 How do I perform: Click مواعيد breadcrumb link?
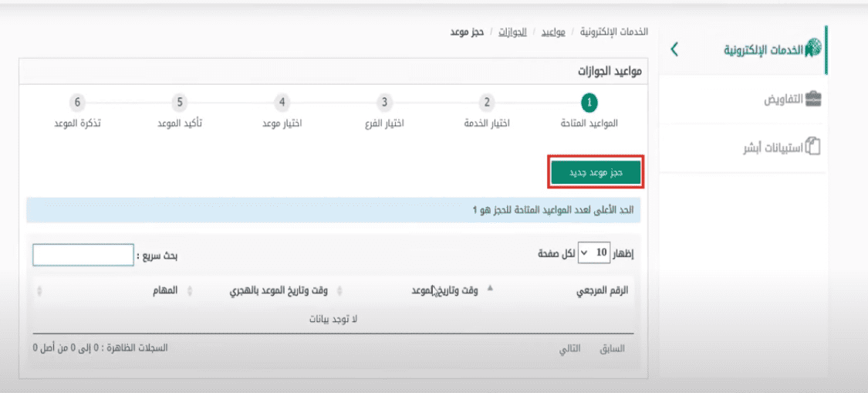[553, 32]
